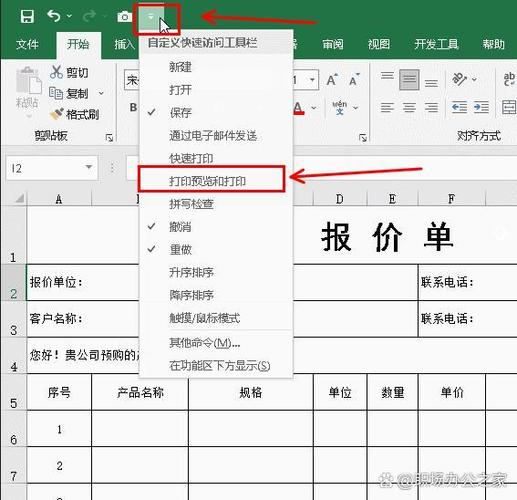Image resolution: width=517 pixels, height=500 pixels.
Task: Open the 文件 tab
Action: [27, 44]
